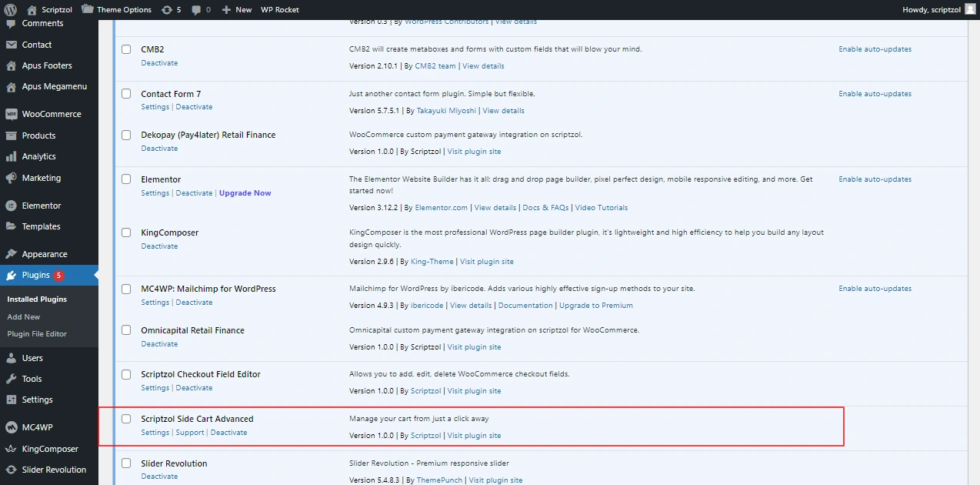Select the MC4WP Mailchimp checkbox
Image resolution: width=980 pixels, height=485 pixels.
point(126,289)
